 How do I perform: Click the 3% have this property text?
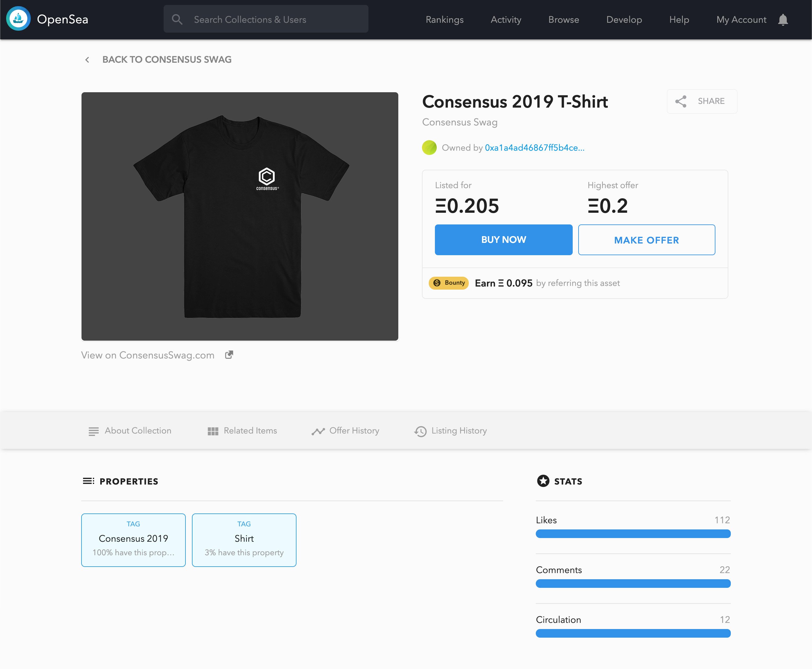point(244,552)
